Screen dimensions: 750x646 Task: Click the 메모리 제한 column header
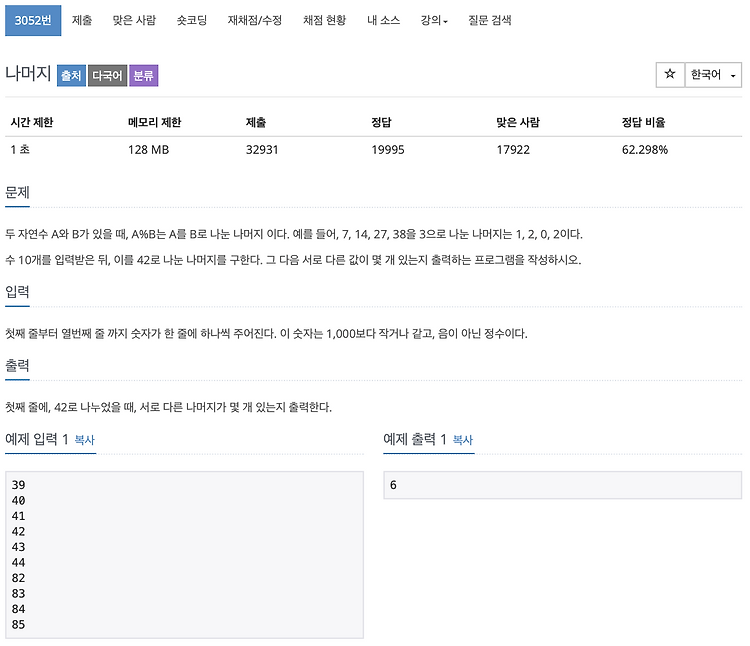pyautogui.click(x=154, y=122)
